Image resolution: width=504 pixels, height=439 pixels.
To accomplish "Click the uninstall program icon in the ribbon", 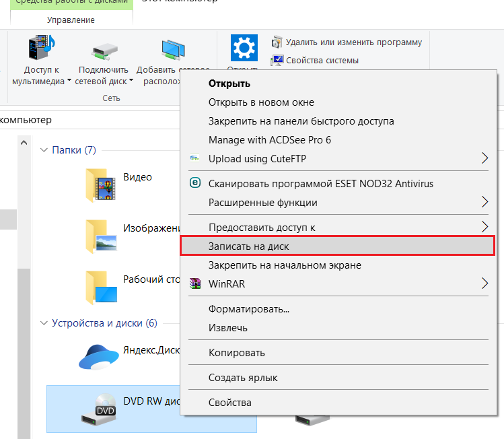I will (277, 42).
